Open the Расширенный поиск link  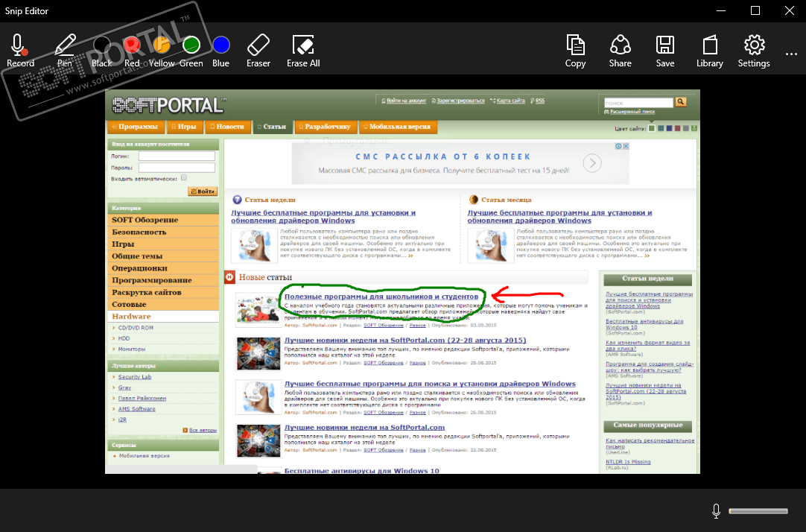click(632, 112)
